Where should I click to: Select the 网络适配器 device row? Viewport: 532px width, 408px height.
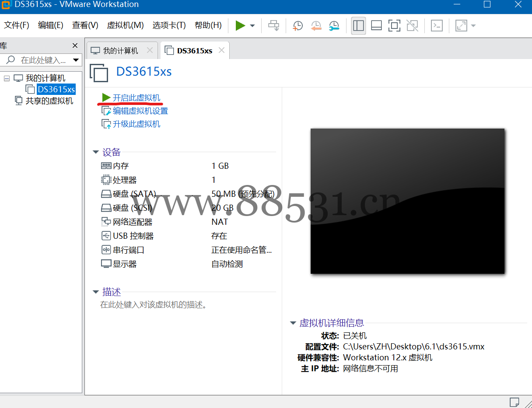coord(188,222)
